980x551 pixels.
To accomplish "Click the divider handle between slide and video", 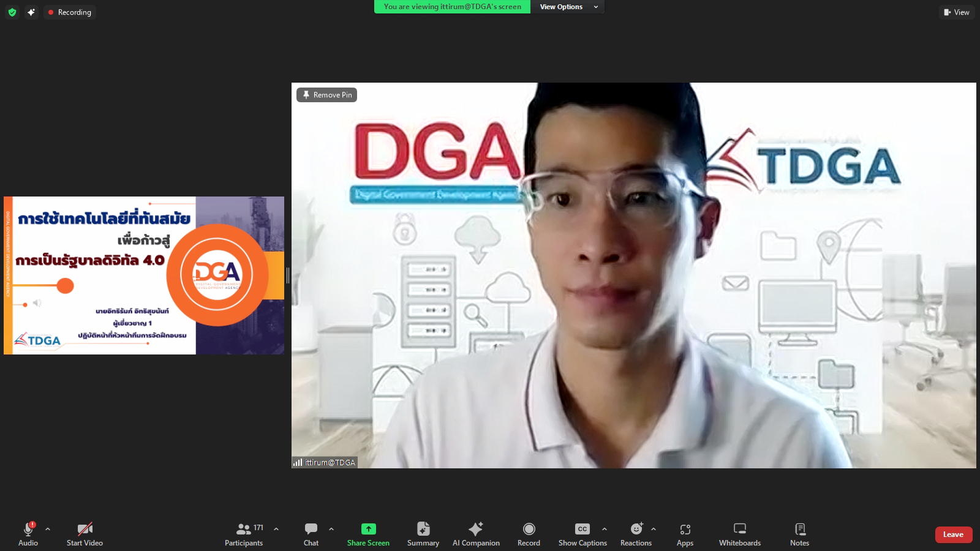I will tap(288, 275).
